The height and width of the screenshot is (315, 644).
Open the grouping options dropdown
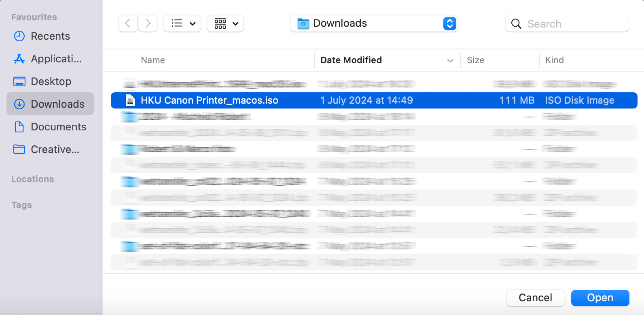tap(225, 23)
